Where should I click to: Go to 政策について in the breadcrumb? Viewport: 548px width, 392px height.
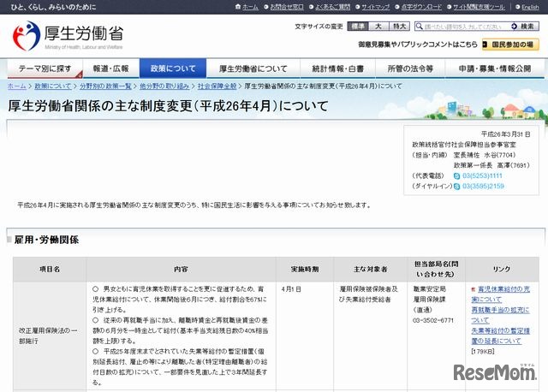tap(53, 86)
